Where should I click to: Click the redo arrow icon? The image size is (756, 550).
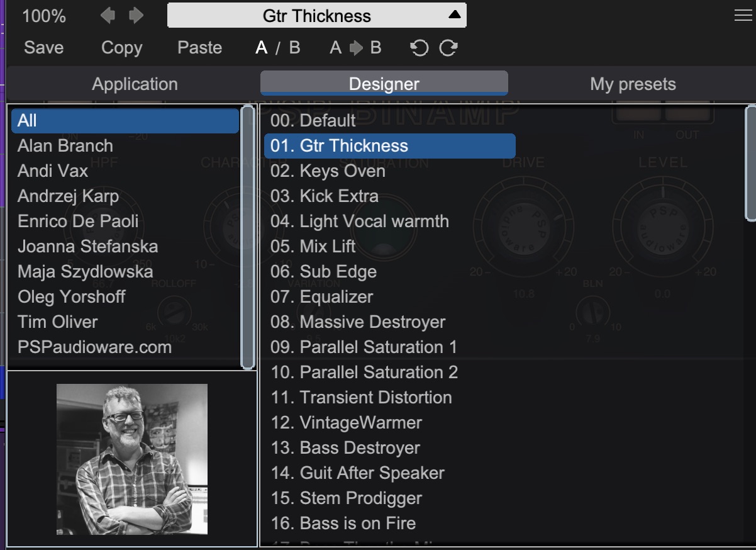448,48
